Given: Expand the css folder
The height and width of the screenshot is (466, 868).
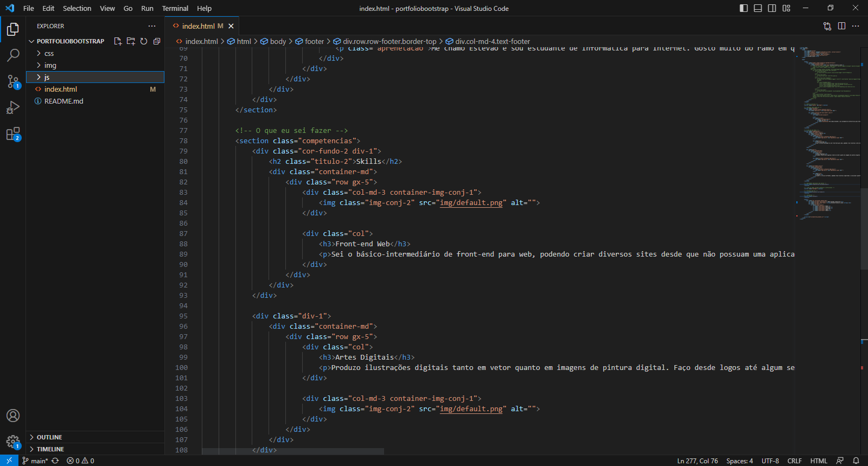Looking at the screenshot, I should click(49, 53).
